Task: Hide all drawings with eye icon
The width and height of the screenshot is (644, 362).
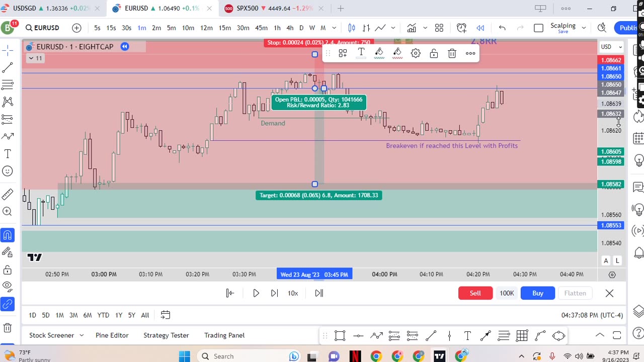Action: click(8, 287)
